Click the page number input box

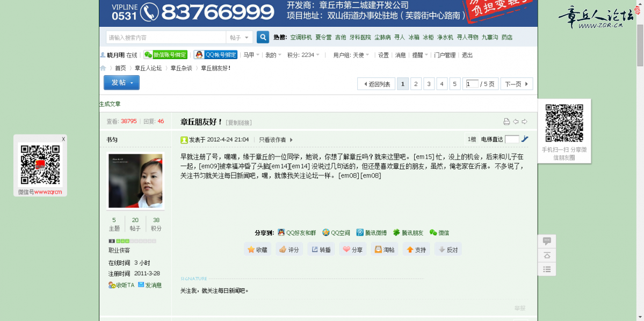tap(472, 84)
